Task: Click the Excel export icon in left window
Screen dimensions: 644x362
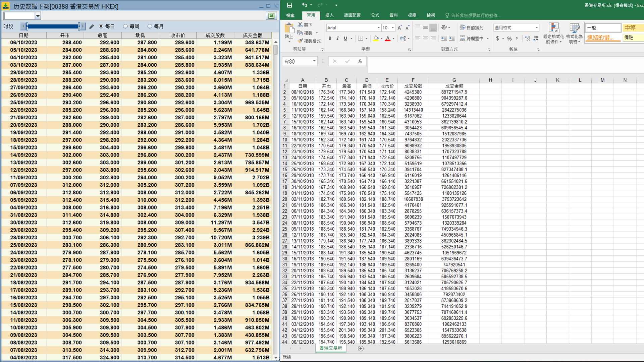Action: (271, 16)
